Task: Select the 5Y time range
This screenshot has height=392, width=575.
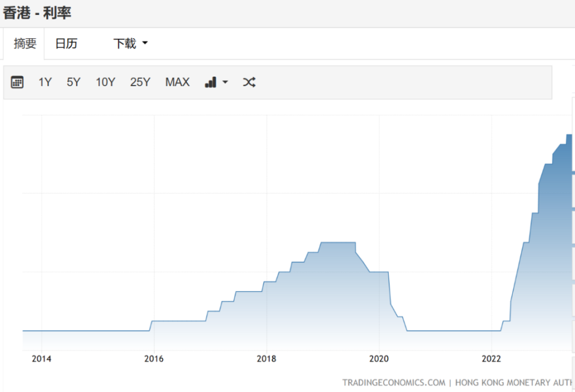Action: click(x=73, y=82)
